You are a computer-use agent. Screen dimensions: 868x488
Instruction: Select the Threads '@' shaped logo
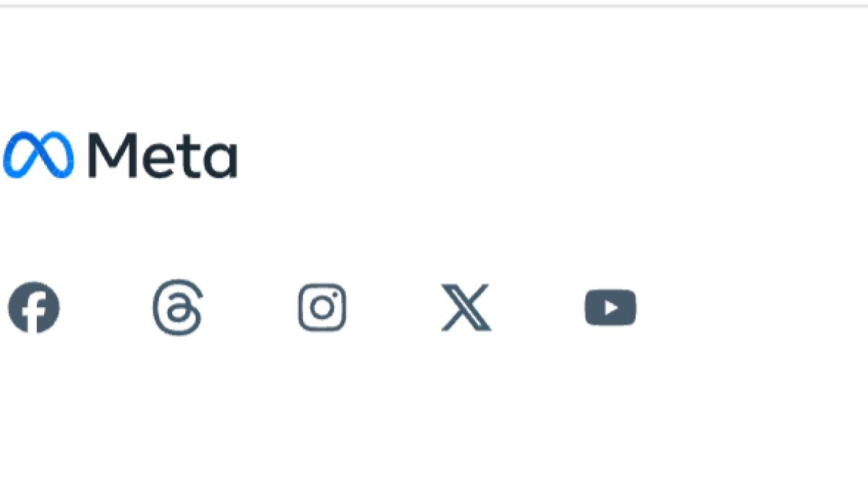(178, 307)
